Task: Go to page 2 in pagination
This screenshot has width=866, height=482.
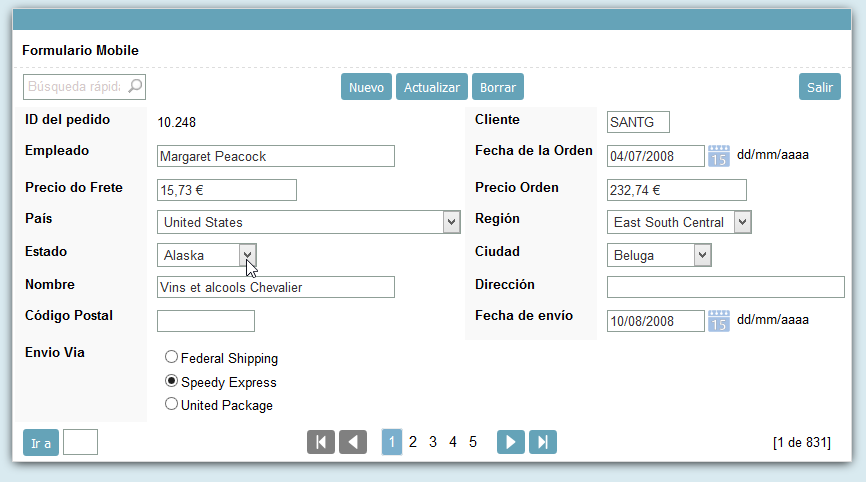Action: pos(413,442)
